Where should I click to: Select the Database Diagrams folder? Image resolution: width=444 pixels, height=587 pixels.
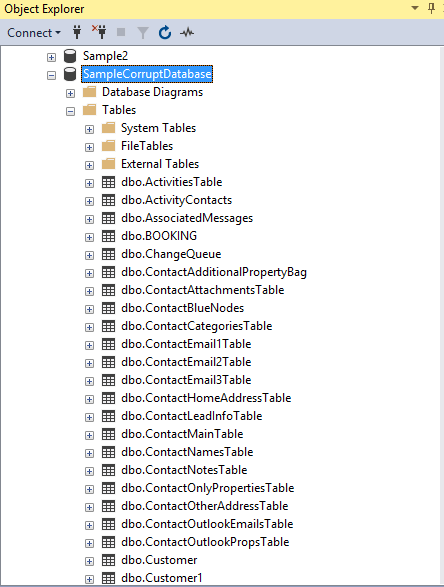pos(152,92)
